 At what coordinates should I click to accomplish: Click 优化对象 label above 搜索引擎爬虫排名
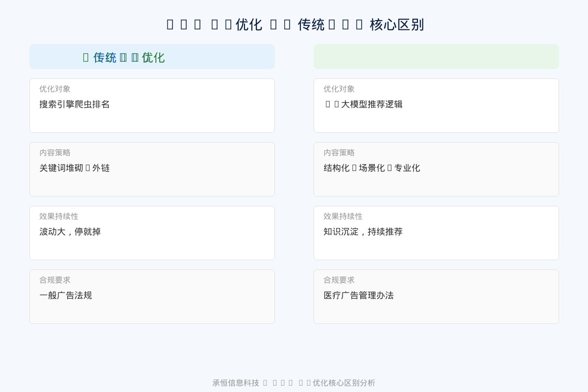click(x=55, y=89)
